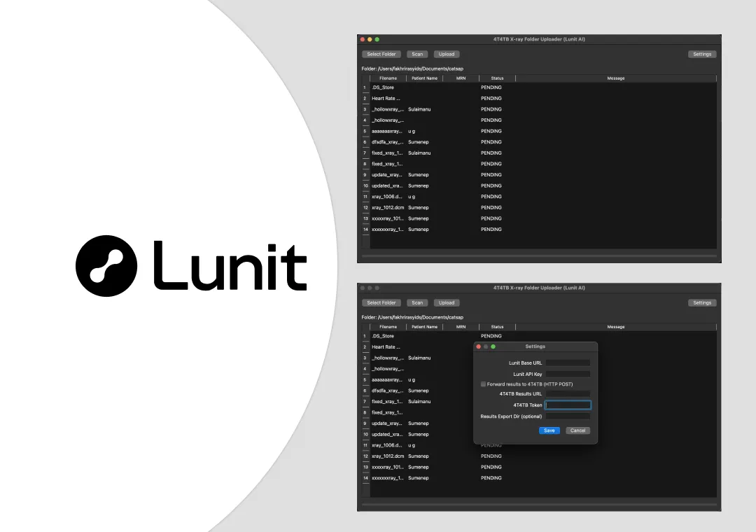Click patient name 'u g' on aaaaaaaxray row, upper window
This screenshot has height=532, width=756.
click(x=412, y=131)
